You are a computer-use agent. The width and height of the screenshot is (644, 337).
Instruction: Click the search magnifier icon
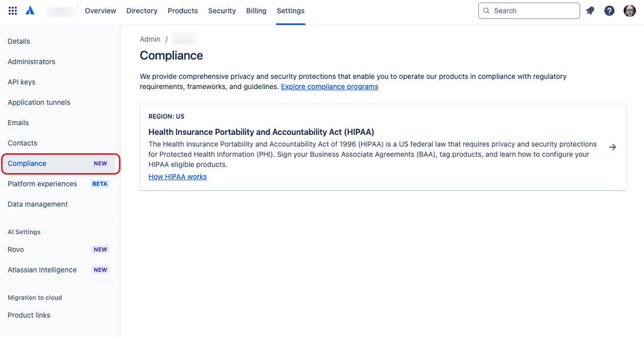pyautogui.click(x=486, y=11)
